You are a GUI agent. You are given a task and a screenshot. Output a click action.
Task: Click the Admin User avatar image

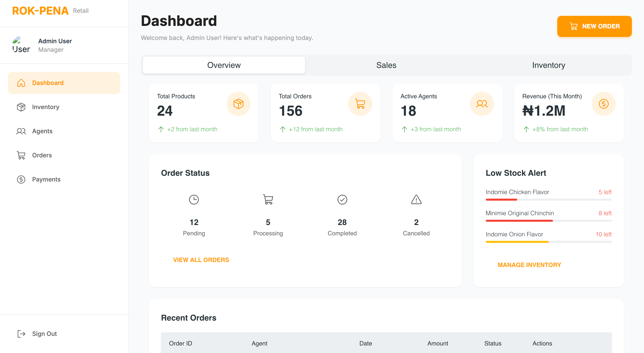[21, 45]
